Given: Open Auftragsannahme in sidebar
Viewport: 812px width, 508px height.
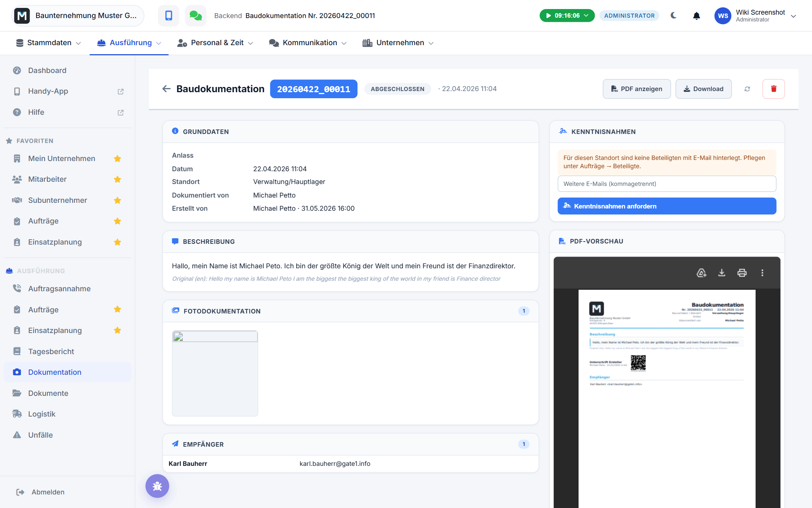Looking at the screenshot, I should 67,289.
